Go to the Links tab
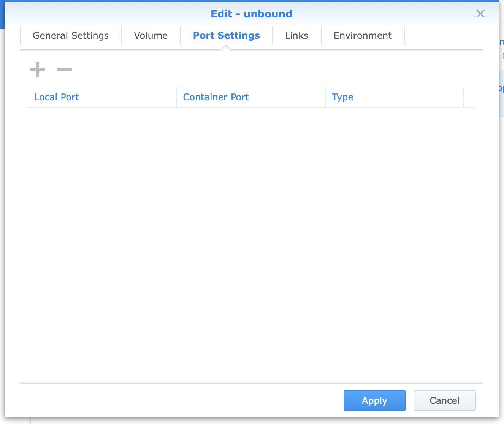Screen dimensions: 504x424 pyautogui.click(x=296, y=36)
